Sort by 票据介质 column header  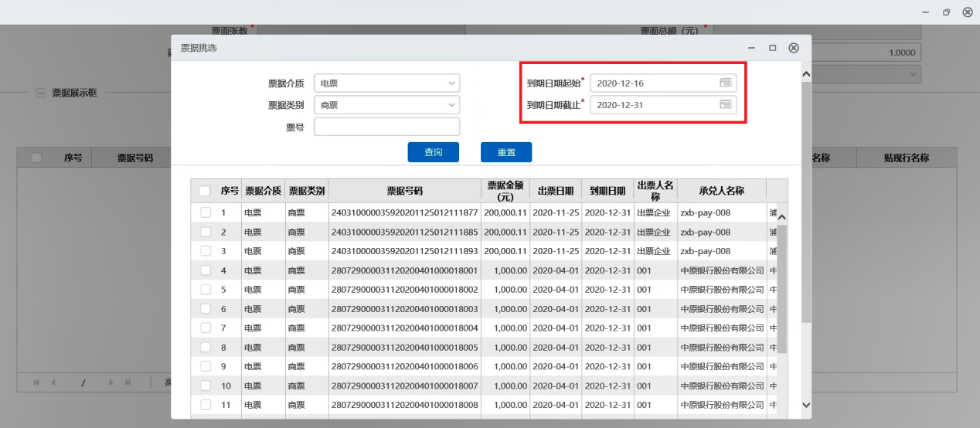(x=264, y=191)
